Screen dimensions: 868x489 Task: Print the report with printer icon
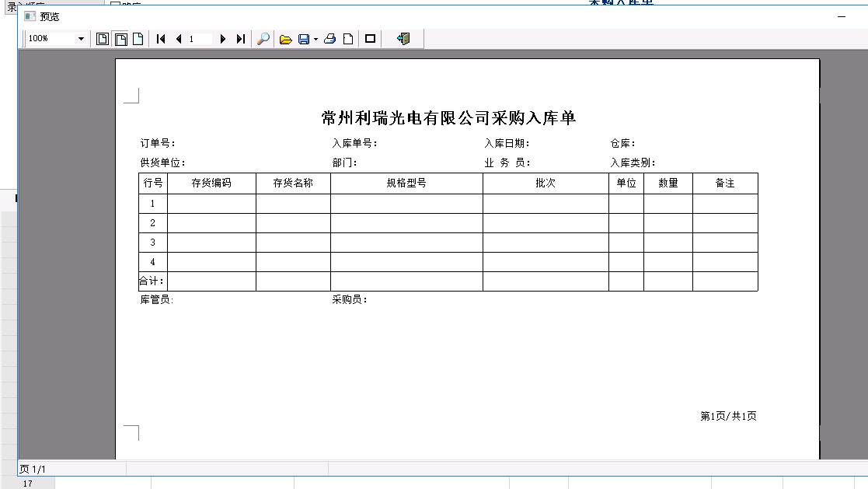[330, 39]
